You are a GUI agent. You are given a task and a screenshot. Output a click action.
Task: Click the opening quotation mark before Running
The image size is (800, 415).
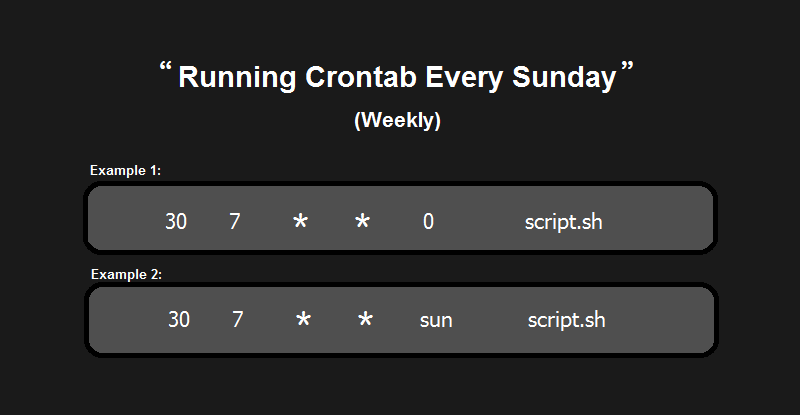coord(165,66)
